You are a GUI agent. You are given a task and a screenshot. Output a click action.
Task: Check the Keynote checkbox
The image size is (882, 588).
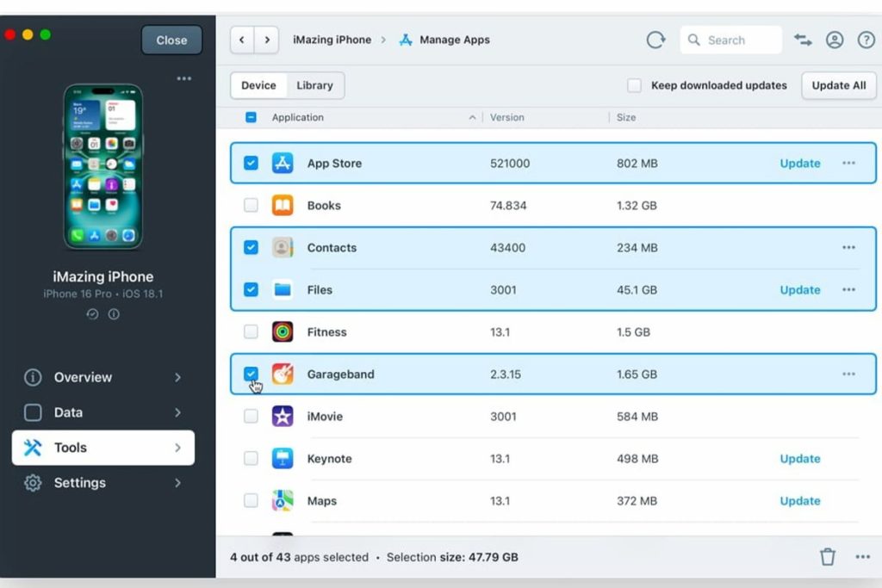tap(251, 458)
